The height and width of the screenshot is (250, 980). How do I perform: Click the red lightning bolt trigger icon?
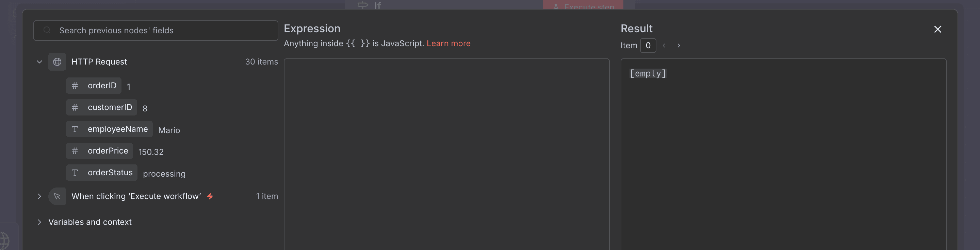click(210, 196)
